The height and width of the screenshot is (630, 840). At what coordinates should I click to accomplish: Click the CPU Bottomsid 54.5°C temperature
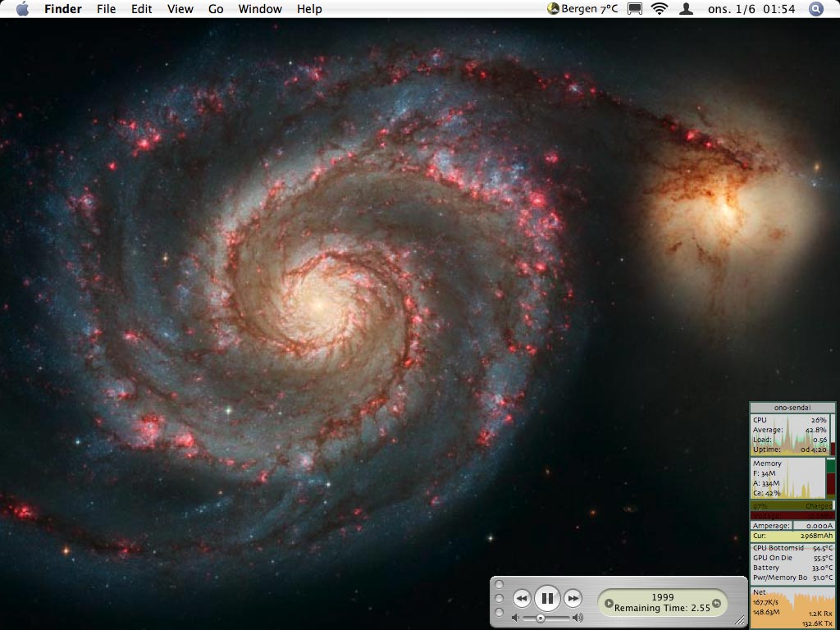(792, 548)
